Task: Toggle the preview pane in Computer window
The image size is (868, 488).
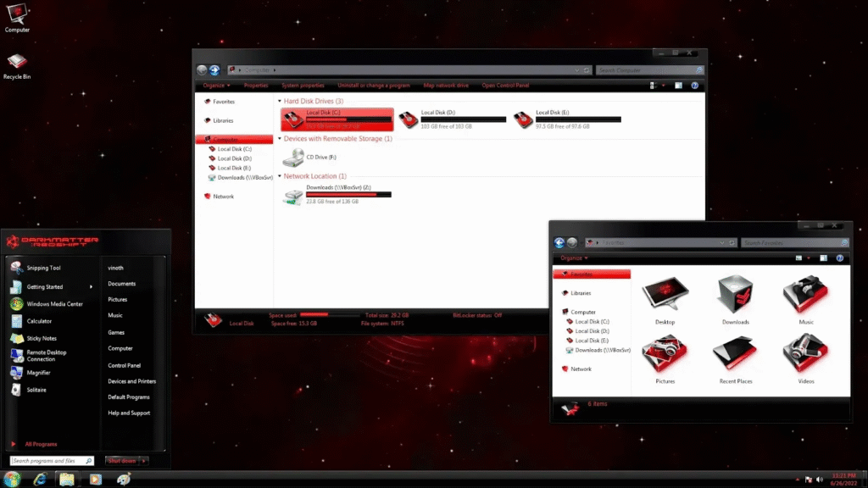Action: (x=678, y=86)
